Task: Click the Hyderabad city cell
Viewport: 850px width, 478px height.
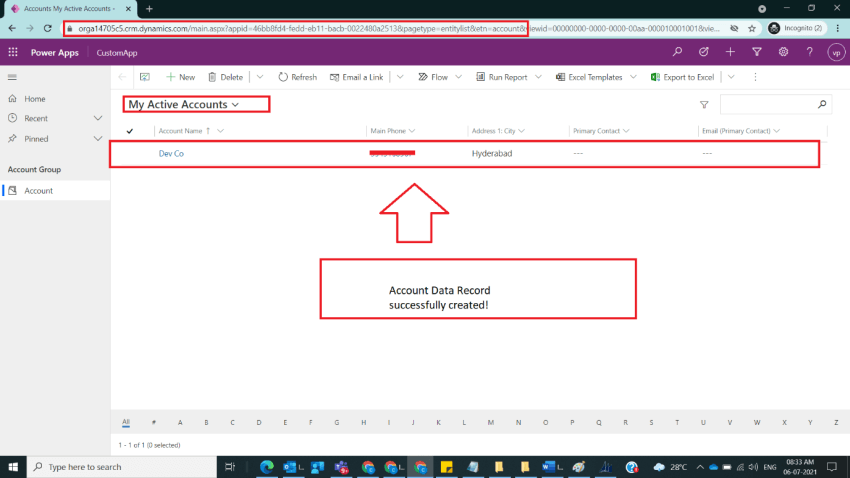Action: tap(492, 153)
